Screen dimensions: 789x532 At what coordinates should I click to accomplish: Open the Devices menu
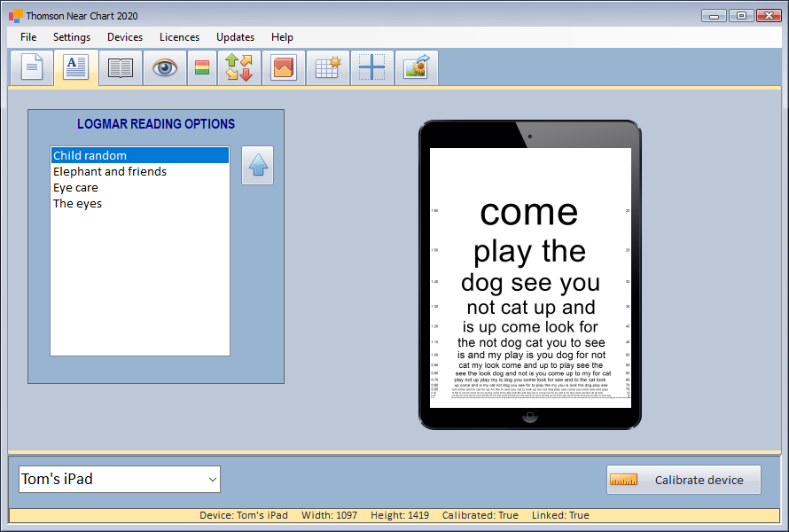click(125, 37)
